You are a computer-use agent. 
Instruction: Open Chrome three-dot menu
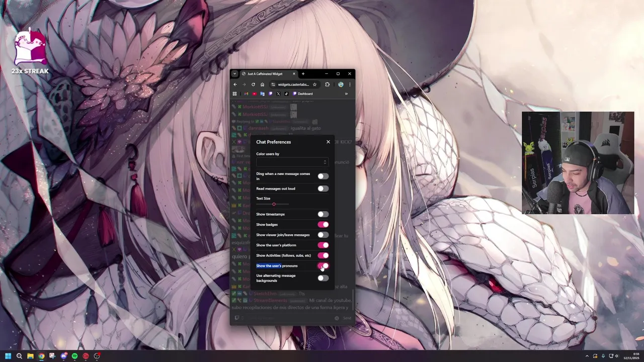[350, 84]
